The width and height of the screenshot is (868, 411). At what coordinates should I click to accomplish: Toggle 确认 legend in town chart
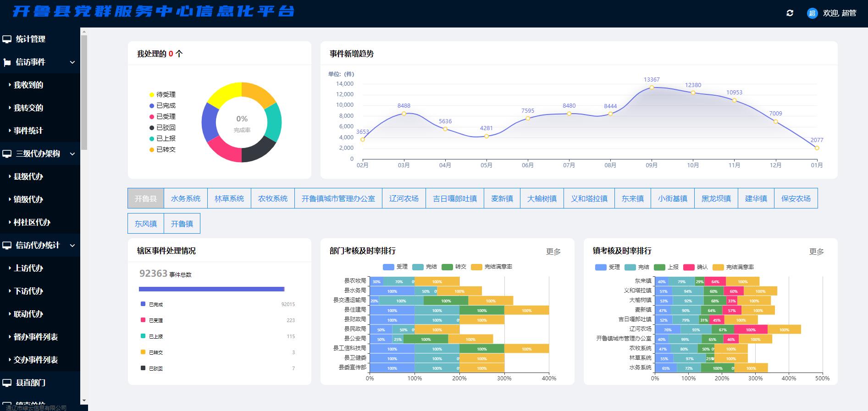click(696, 267)
